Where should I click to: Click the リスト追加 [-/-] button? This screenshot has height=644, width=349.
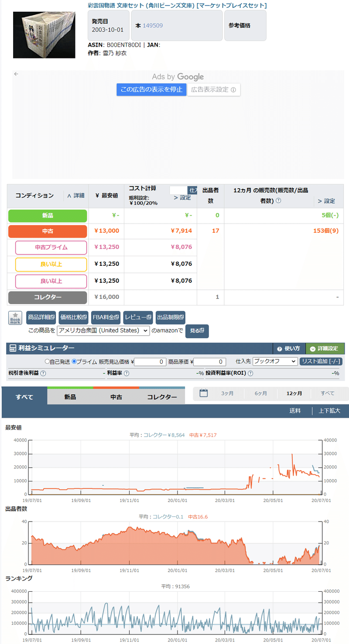(321, 362)
